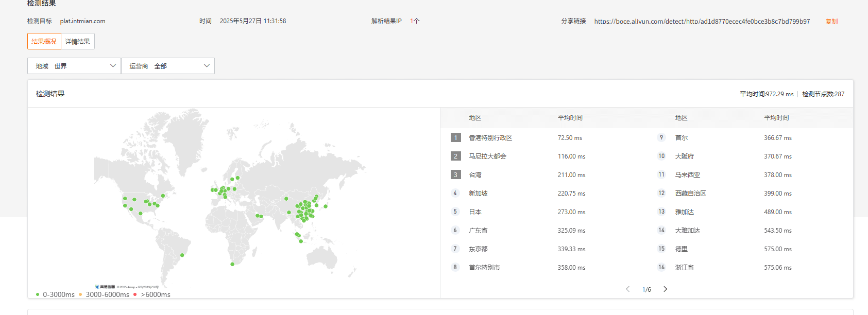Click the 平均时间:972.29 ms summary
The height and width of the screenshot is (315, 868).
pyautogui.click(x=767, y=94)
